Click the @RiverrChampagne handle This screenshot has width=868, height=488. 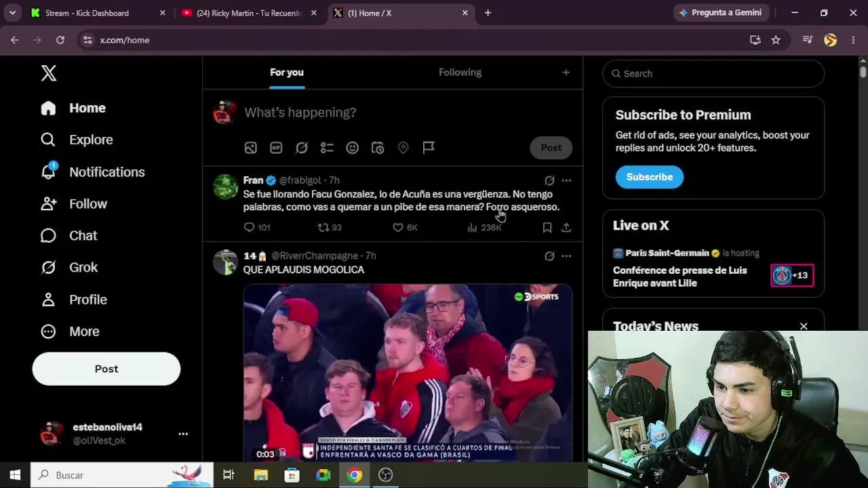click(x=315, y=256)
